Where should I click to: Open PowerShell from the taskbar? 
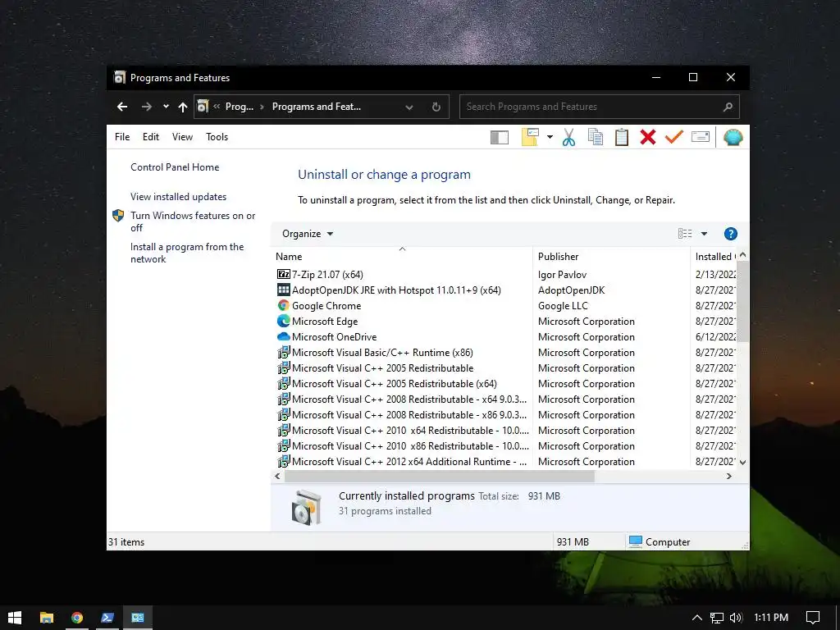(x=107, y=618)
